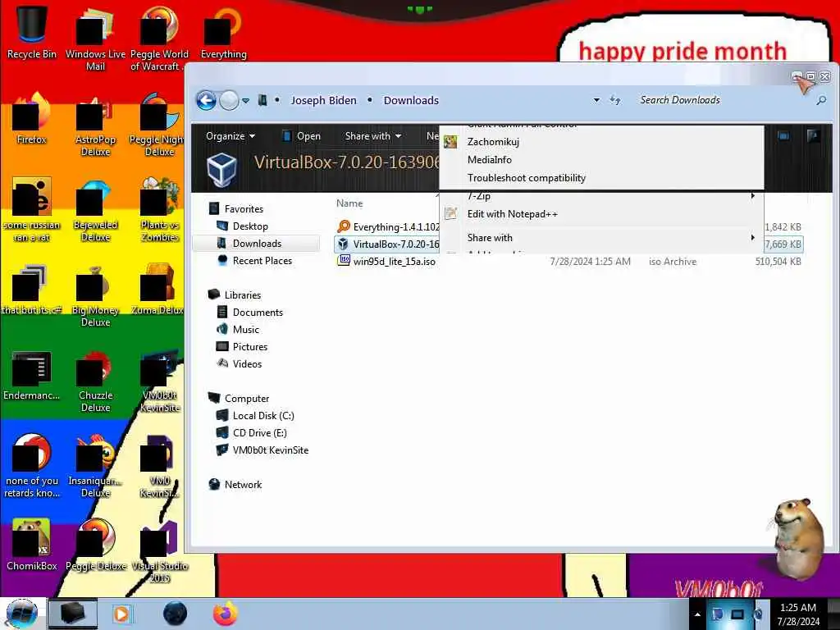Launch Firefox from the desktop
Image resolution: width=840 pixels, height=630 pixels.
(x=32, y=118)
